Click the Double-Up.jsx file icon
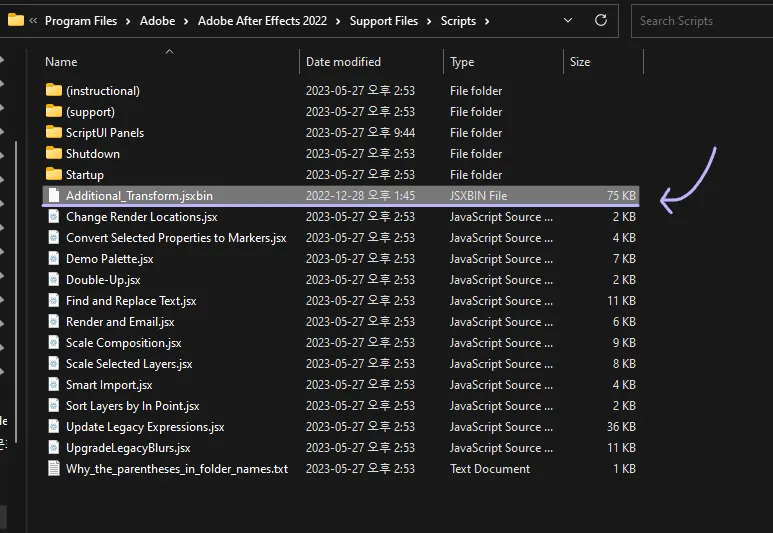 pyautogui.click(x=54, y=280)
